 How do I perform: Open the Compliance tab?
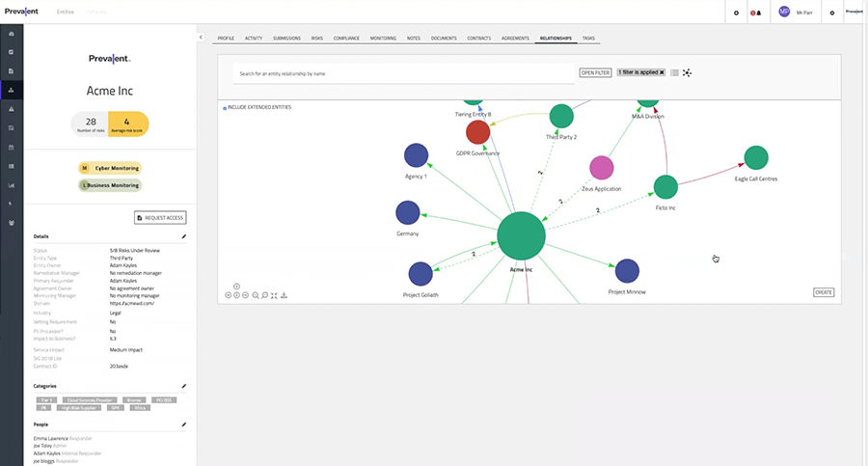point(346,39)
